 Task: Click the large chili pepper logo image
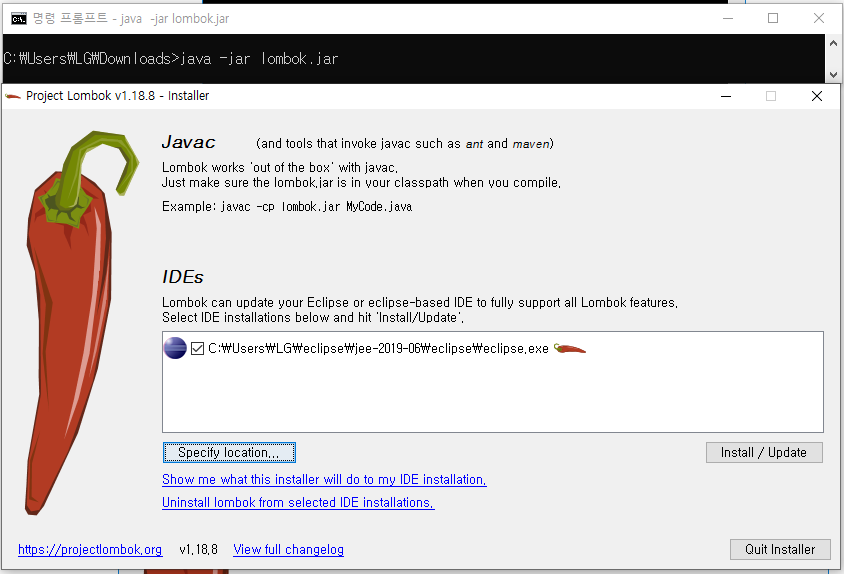[x=81, y=323]
